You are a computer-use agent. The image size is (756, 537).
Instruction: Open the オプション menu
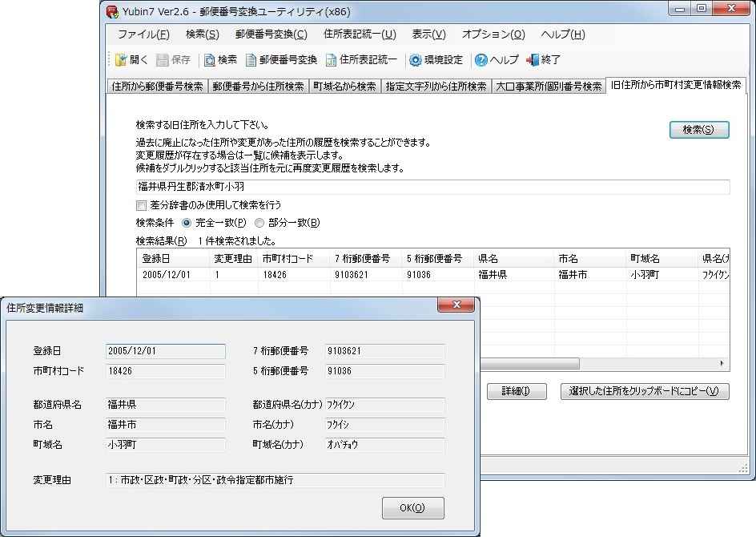tap(493, 34)
